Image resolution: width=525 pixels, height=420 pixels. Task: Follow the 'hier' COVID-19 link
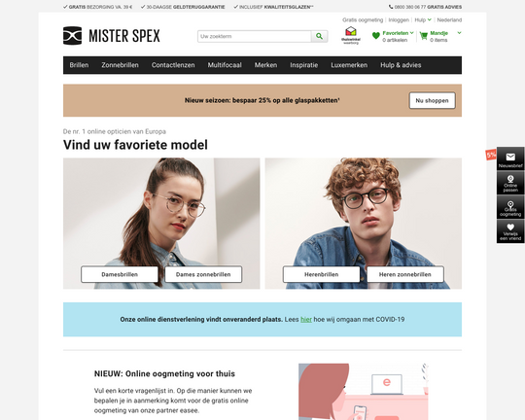(x=306, y=320)
